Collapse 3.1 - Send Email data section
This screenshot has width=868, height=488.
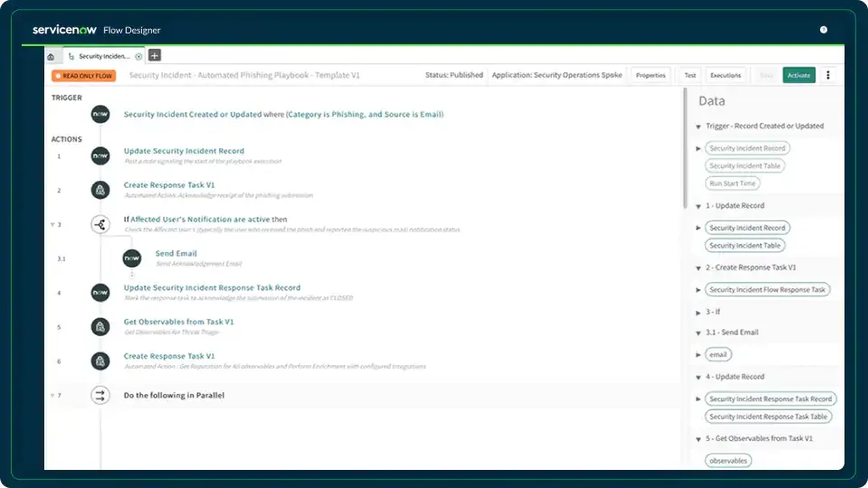coord(698,333)
